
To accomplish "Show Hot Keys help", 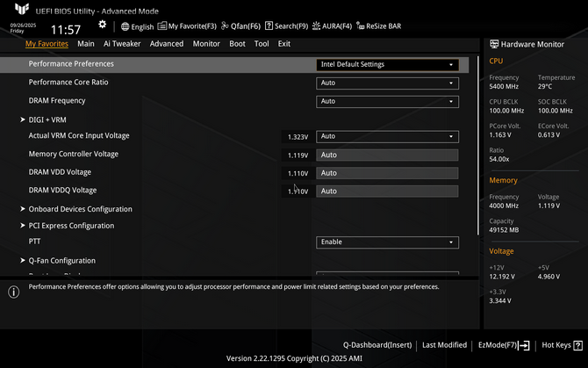I will coord(562,345).
